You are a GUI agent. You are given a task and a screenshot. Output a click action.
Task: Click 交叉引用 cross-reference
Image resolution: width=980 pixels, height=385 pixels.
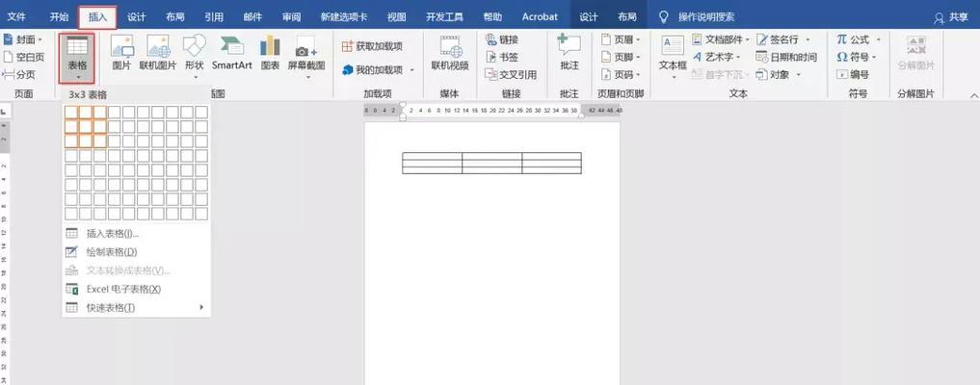pyautogui.click(x=511, y=74)
